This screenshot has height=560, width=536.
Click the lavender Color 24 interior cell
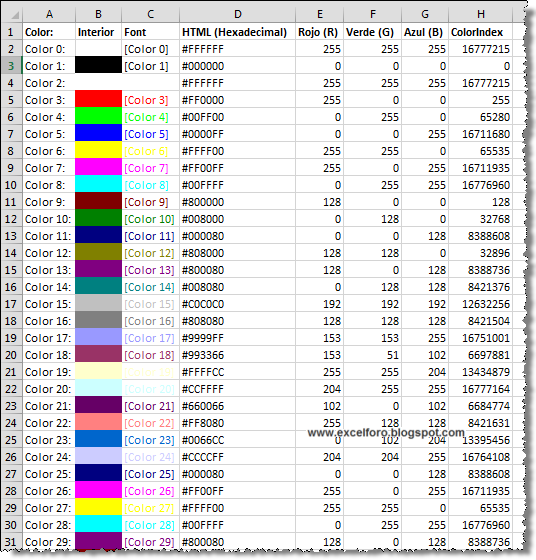point(98,457)
